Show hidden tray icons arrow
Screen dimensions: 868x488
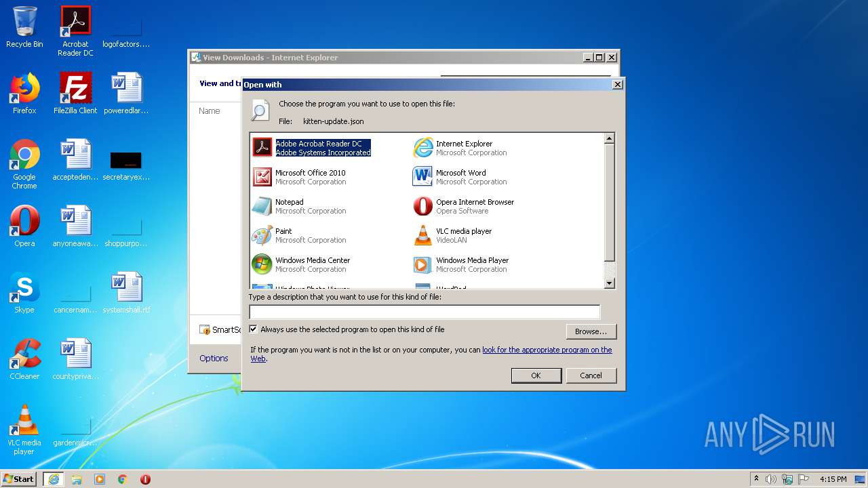coord(756,479)
